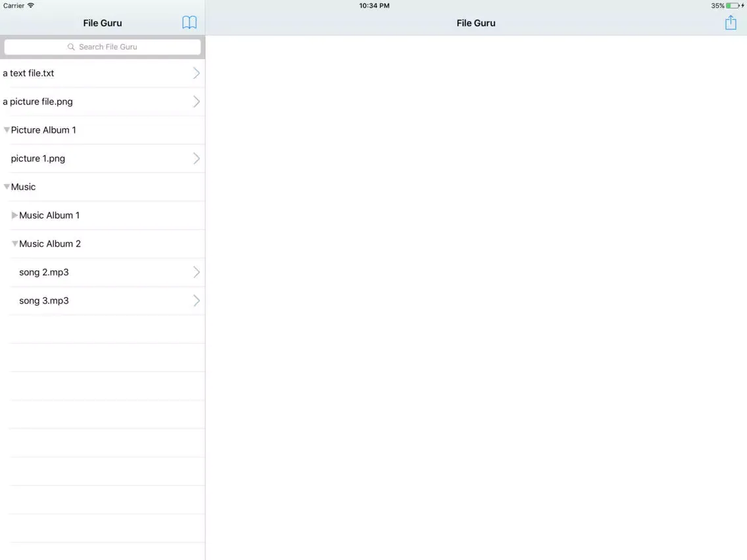Viewport: 747px width, 560px height.
Task: Tap the battery status icon
Action: tap(733, 6)
